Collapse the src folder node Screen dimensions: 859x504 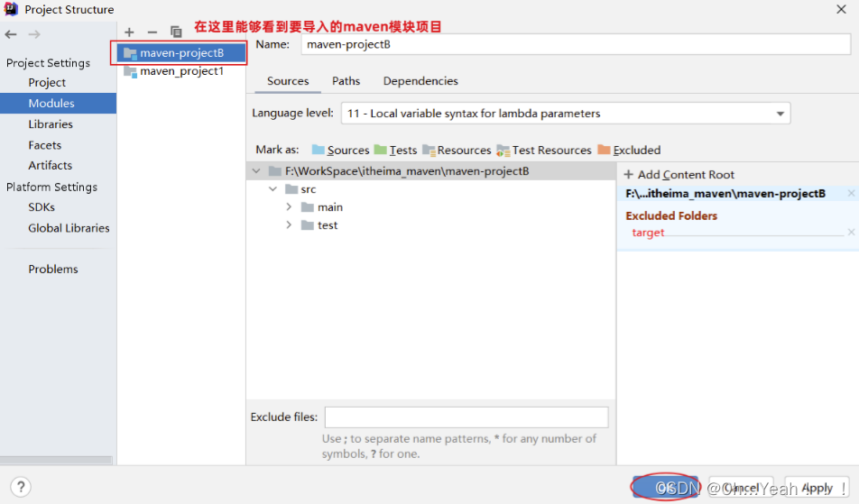pyautogui.click(x=272, y=189)
